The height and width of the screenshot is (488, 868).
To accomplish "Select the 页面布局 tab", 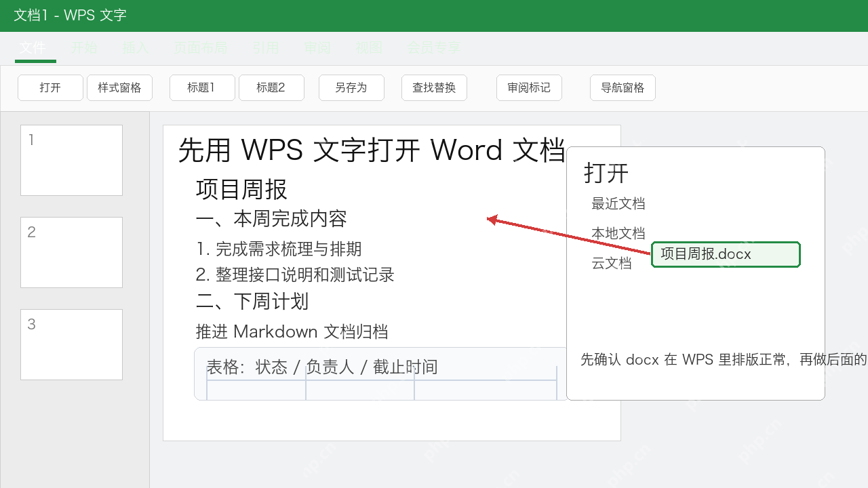I will click(200, 47).
